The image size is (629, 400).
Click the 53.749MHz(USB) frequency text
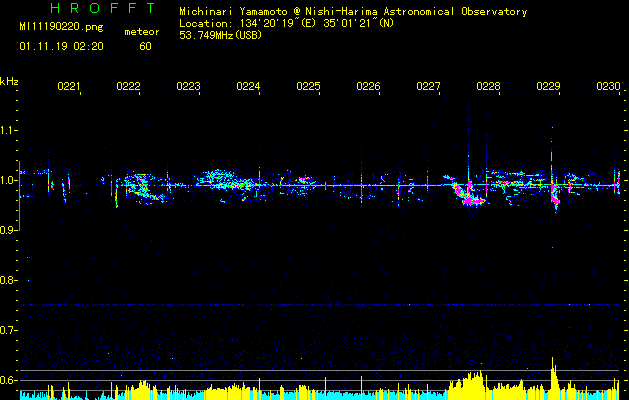coord(221,35)
